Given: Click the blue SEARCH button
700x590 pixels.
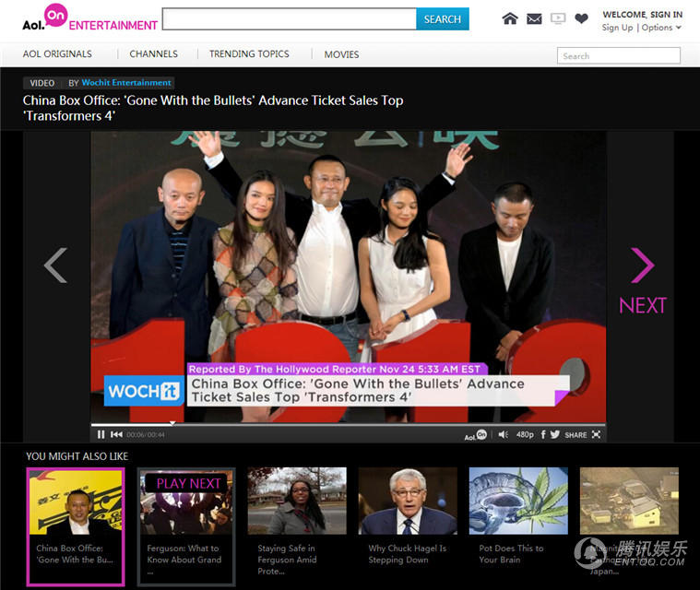Looking at the screenshot, I should [442, 18].
